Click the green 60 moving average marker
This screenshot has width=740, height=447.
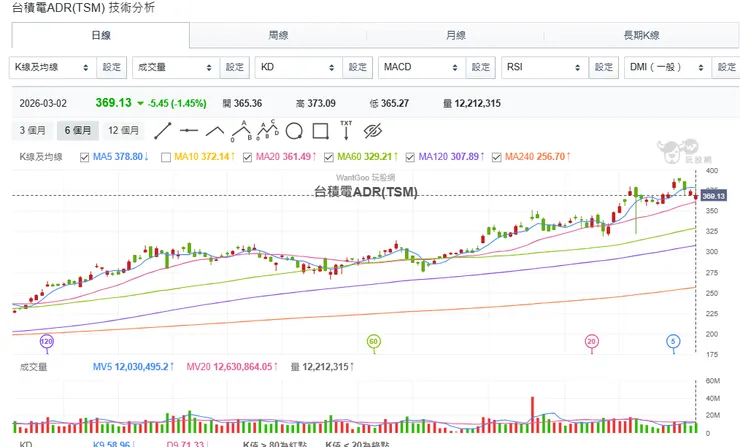pyautogui.click(x=374, y=342)
